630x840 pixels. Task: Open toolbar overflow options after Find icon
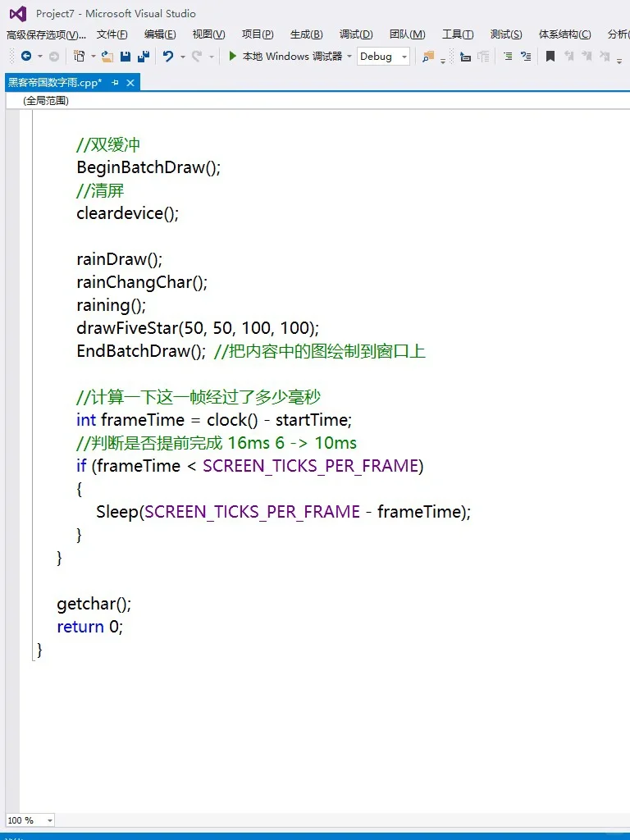tap(443, 60)
